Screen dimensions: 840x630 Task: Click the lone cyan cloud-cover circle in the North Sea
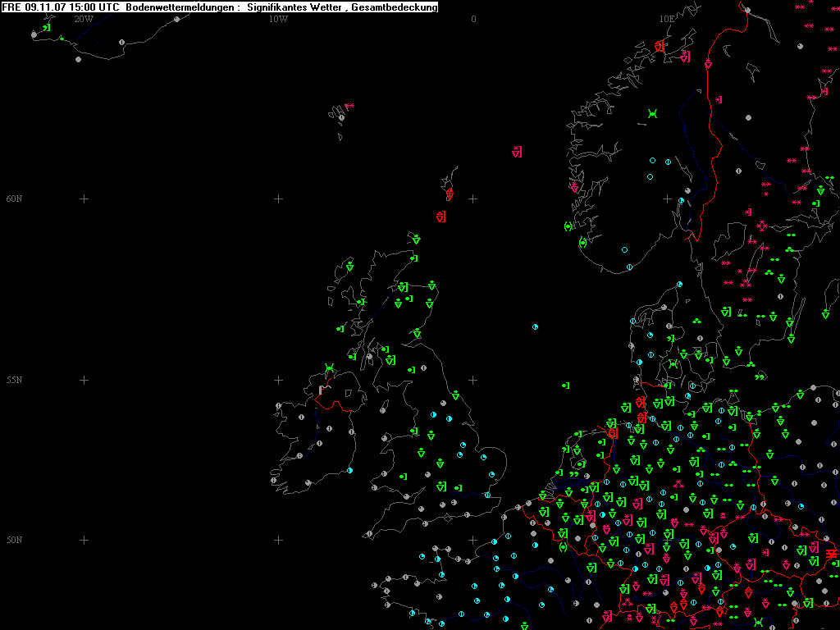pos(535,326)
